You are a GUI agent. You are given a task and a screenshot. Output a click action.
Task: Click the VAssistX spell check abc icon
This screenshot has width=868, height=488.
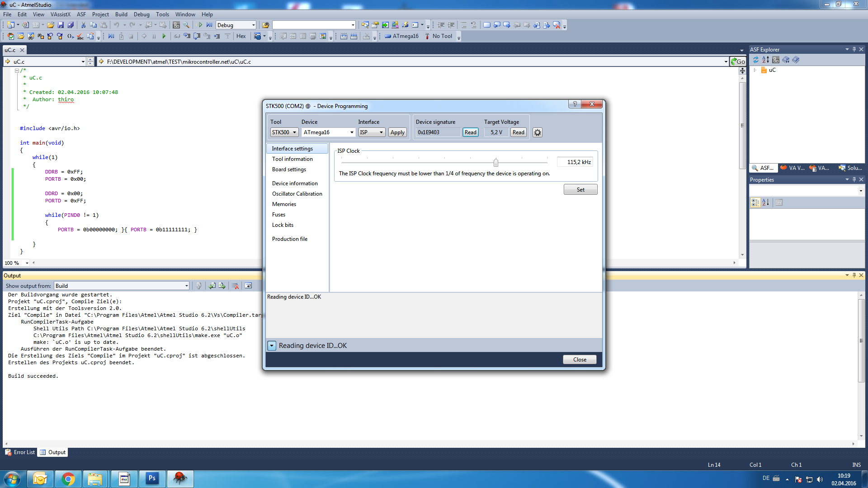80,36
